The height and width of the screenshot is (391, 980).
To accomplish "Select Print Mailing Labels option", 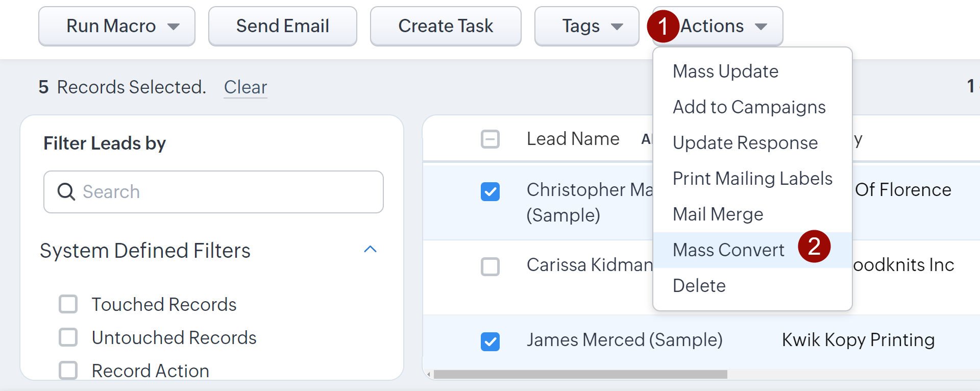I will point(752,179).
